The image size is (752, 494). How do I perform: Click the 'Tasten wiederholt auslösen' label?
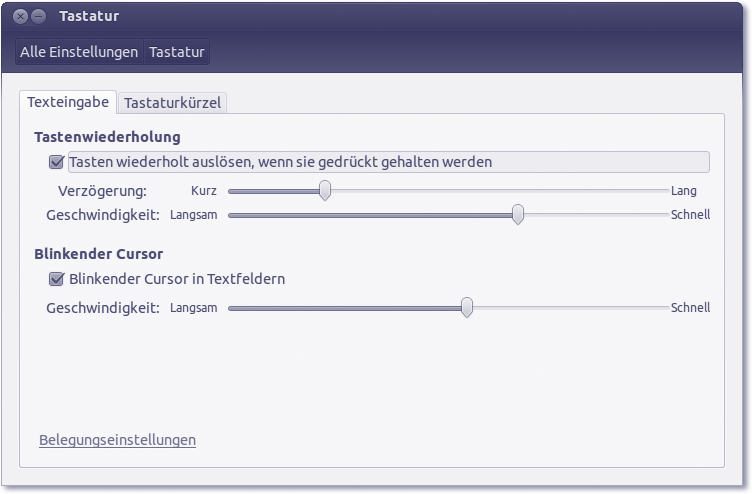[281, 162]
